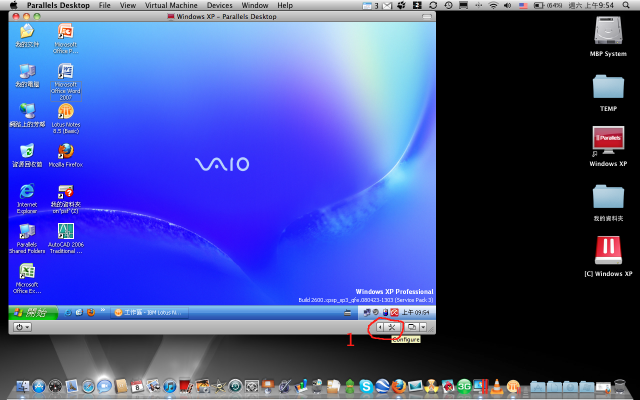Select the Microsoft Office Excel desktop shortcut
Image resolution: width=640 pixels, height=400 pixels.
tap(27, 278)
